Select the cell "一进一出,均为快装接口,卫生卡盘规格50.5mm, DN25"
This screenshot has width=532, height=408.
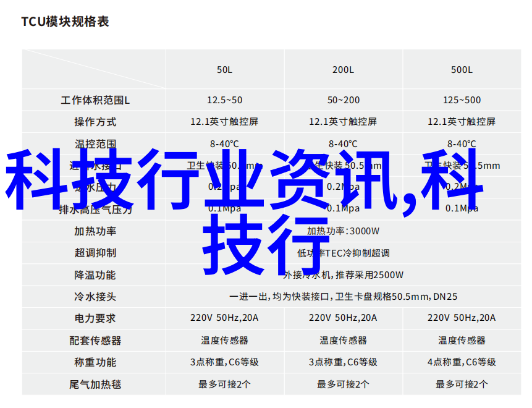(343, 297)
